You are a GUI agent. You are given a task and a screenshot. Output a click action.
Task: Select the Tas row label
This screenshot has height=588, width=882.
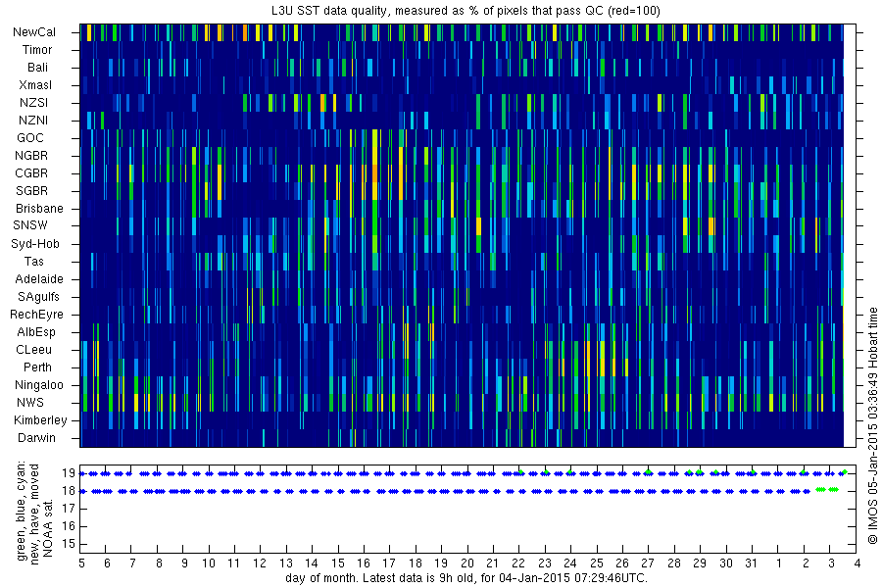click(33, 261)
